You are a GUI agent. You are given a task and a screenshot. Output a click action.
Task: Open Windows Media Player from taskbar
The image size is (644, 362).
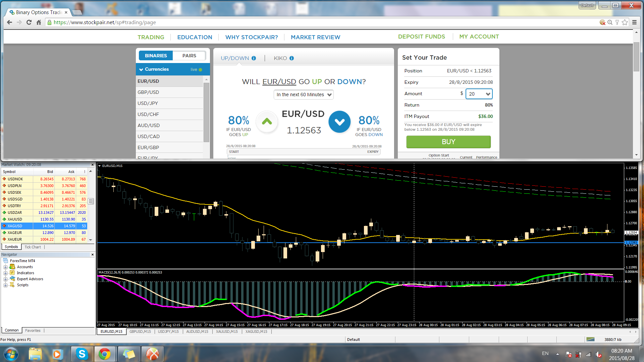[57, 354]
